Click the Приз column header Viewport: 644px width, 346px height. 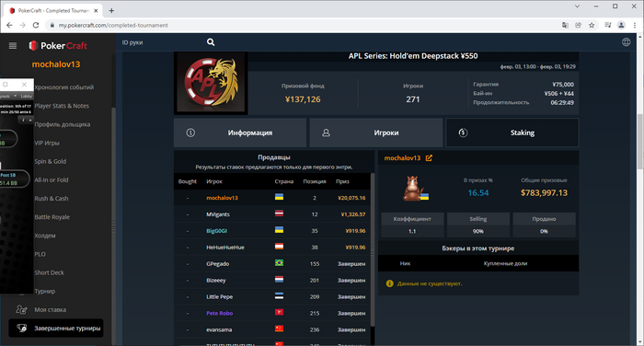(342, 181)
